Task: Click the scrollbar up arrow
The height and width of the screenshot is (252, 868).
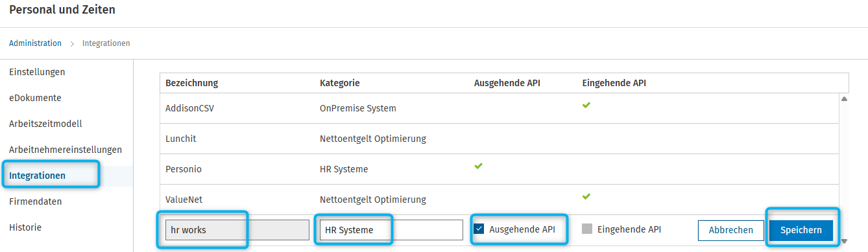Action: pyautogui.click(x=844, y=99)
